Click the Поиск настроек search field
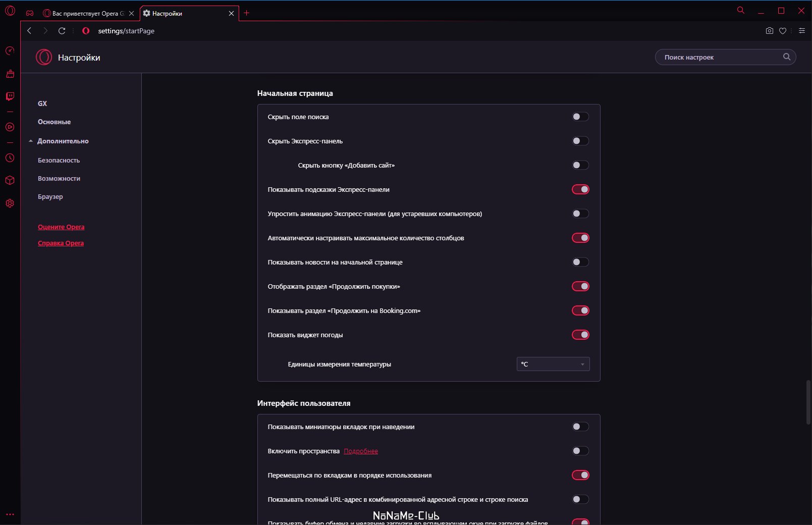 tap(725, 57)
